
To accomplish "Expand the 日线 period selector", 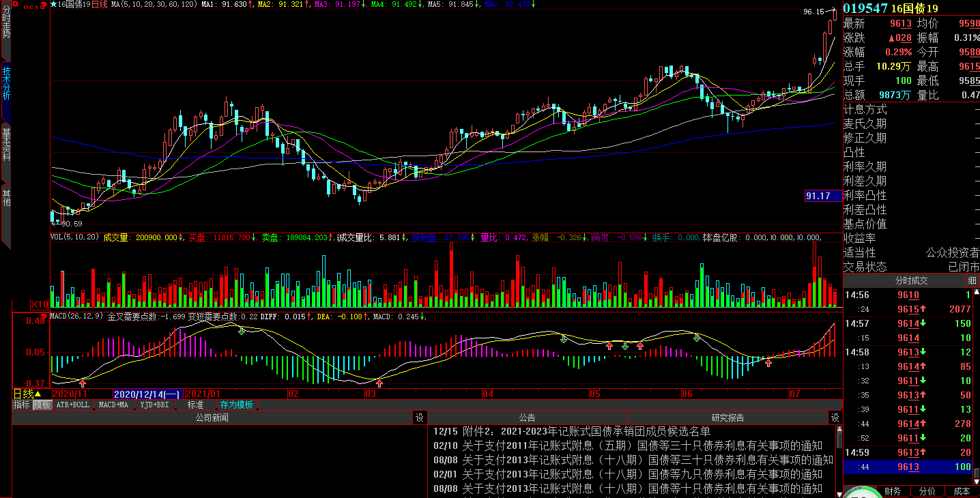I will click(28, 394).
